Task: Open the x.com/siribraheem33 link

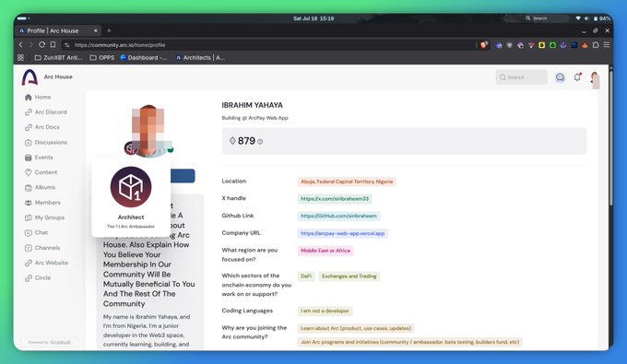Action: [335, 198]
